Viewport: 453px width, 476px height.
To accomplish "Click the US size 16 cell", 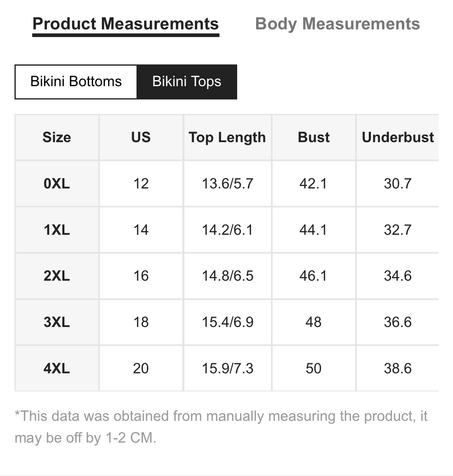I will [141, 276].
